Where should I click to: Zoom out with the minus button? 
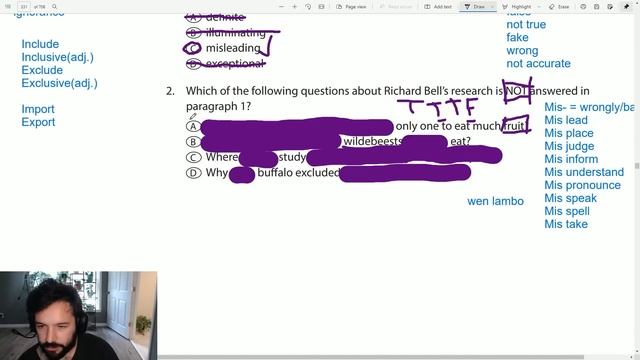click(281, 7)
